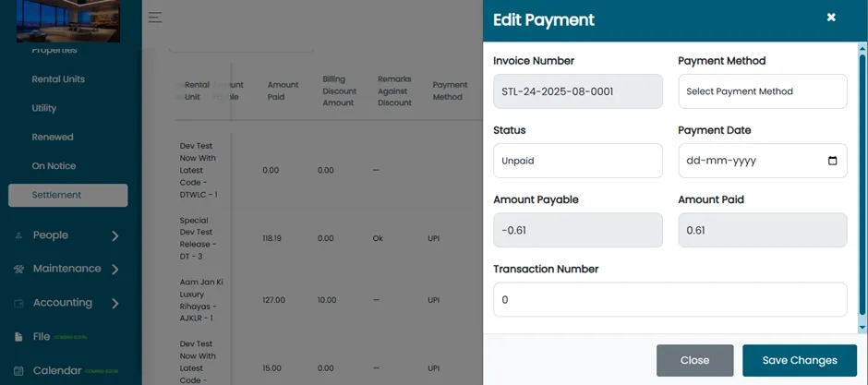
Task: Click the People sidebar icon
Action: pyautogui.click(x=18, y=235)
